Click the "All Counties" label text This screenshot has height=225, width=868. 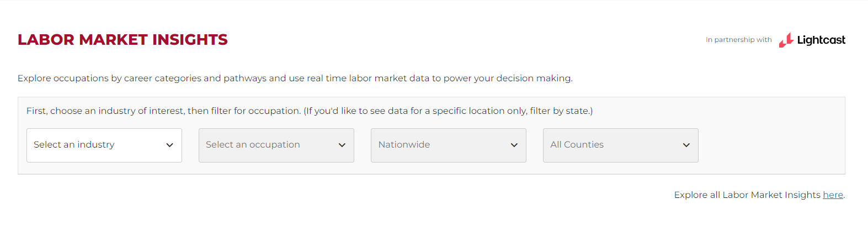click(x=577, y=145)
